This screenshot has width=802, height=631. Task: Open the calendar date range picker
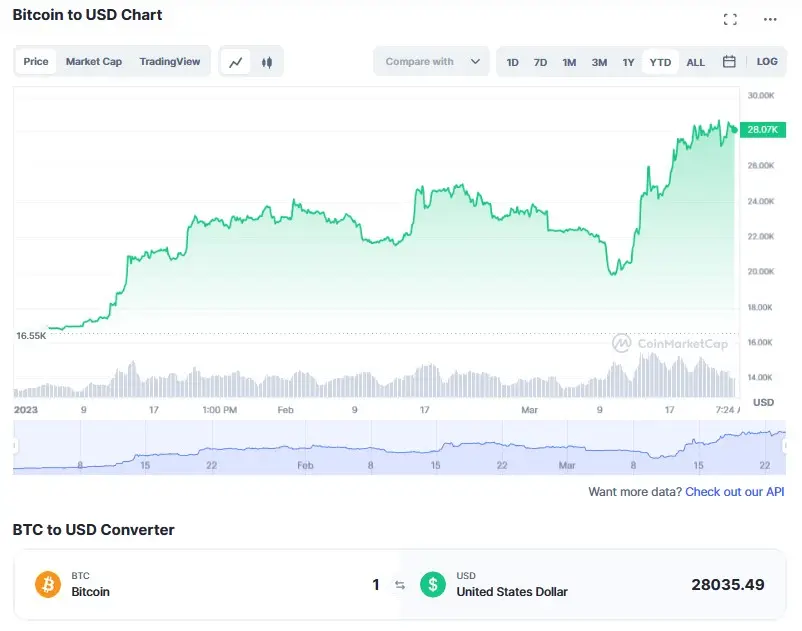pyautogui.click(x=729, y=61)
